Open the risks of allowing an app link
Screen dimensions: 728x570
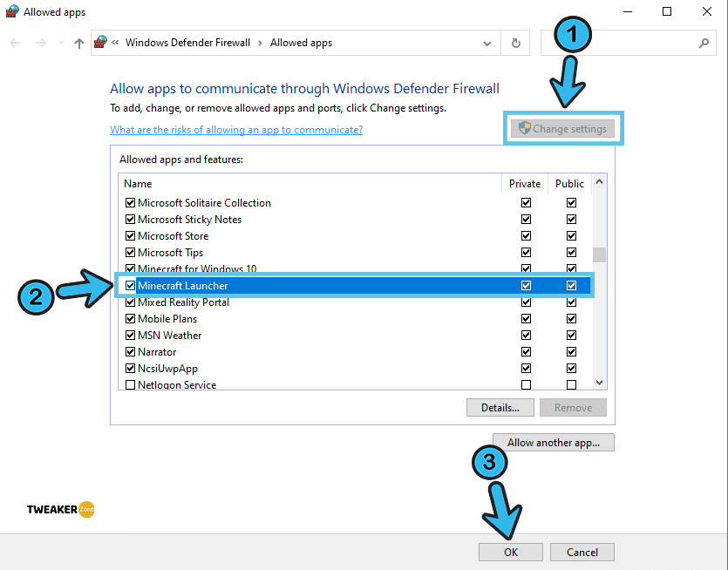[x=236, y=130]
